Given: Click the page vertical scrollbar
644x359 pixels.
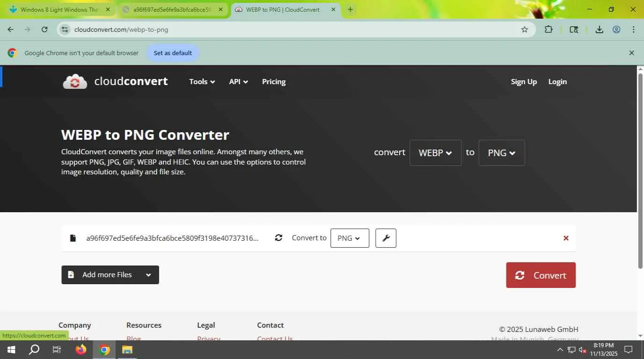Looking at the screenshot, I should [x=640, y=171].
